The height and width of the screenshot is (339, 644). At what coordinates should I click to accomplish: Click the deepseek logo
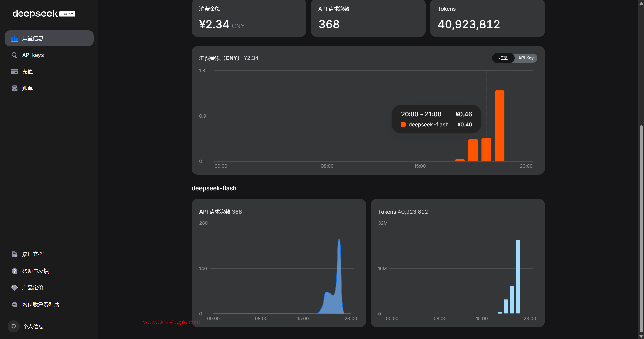[35, 14]
